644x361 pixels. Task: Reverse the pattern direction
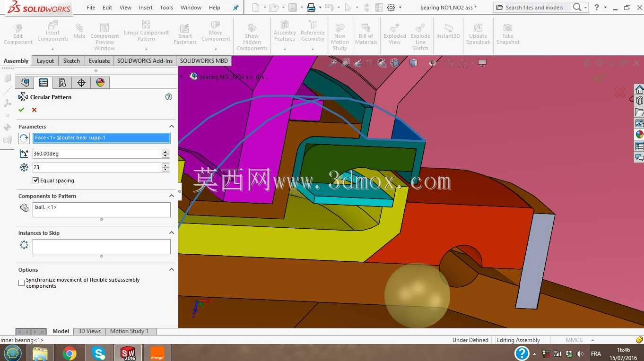pyautogui.click(x=24, y=138)
